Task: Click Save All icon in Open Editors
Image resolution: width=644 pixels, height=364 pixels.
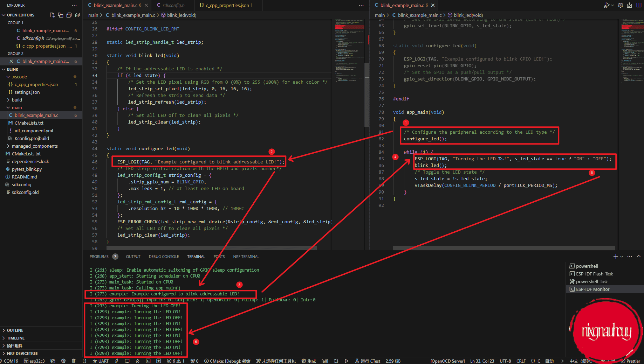Action: click(x=69, y=15)
